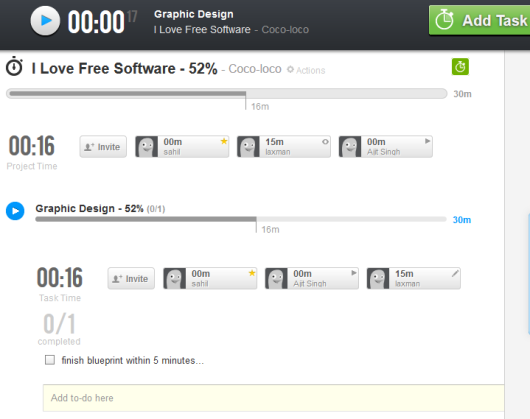Click the 00:00 timer display in the header
The width and height of the screenshot is (530, 419).
[x=96, y=22]
